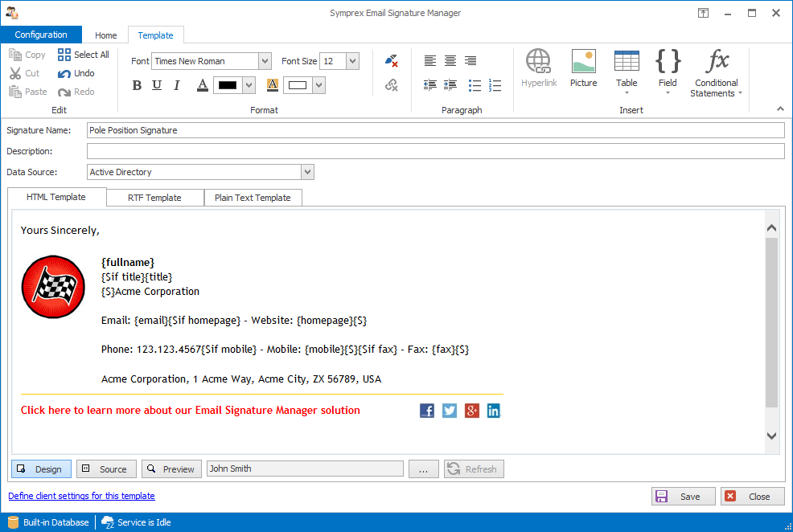Click the Google Plus icon in signature
The image size is (793, 532).
point(472,411)
